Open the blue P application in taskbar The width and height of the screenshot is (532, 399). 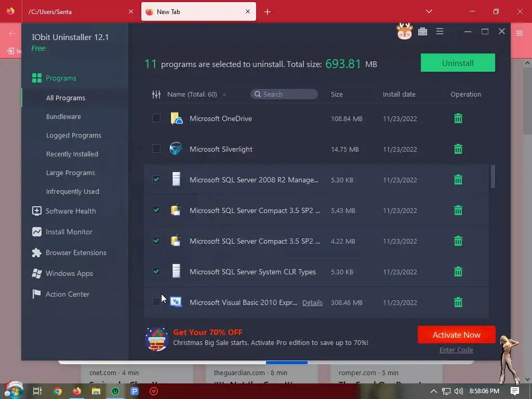(x=135, y=391)
